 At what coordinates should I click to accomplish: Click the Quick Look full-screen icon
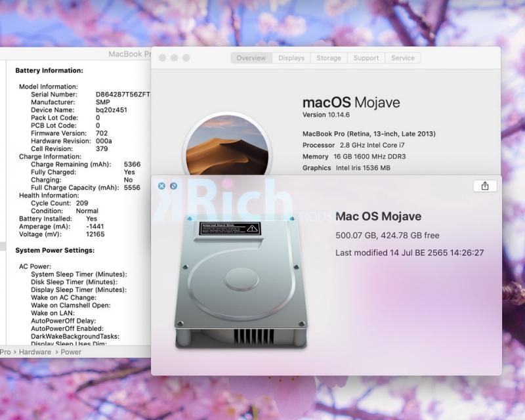coord(173,186)
